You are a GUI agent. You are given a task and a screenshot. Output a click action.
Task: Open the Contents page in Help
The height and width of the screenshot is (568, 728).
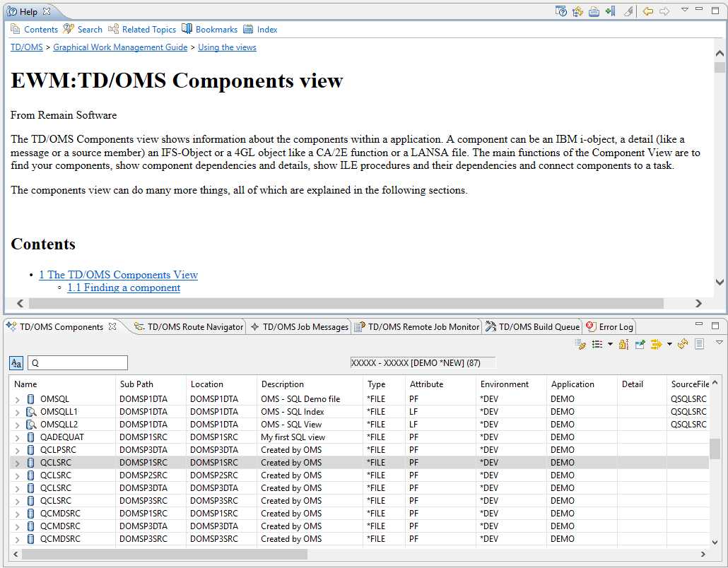pos(34,29)
